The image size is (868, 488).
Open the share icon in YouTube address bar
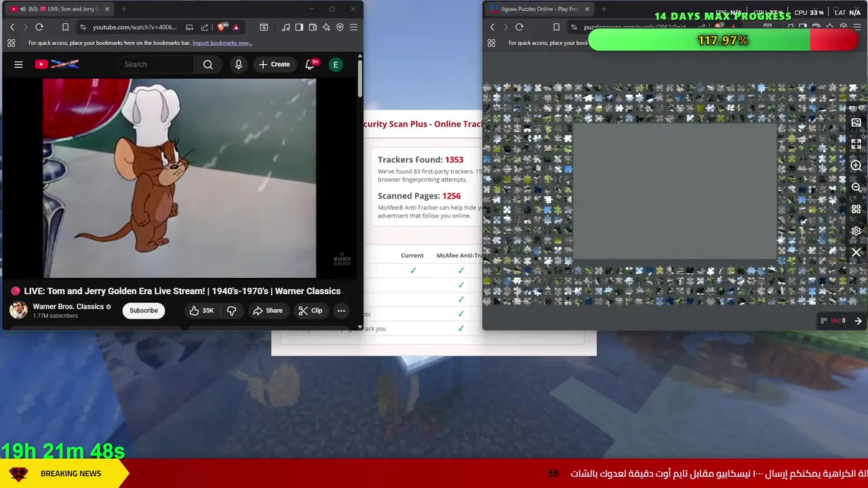tap(204, 27)
